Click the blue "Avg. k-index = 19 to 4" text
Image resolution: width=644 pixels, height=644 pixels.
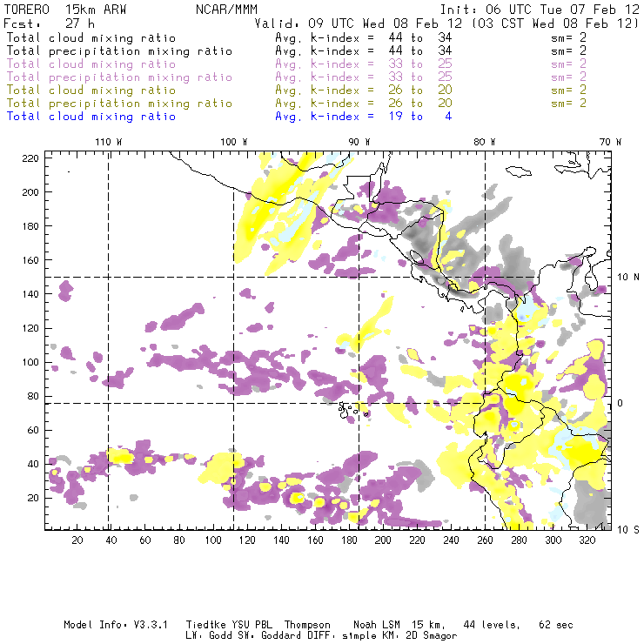point(364,117)
